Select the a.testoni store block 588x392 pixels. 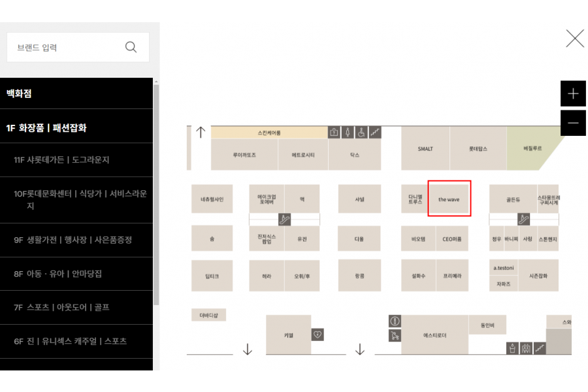click(x=504, y=268)
